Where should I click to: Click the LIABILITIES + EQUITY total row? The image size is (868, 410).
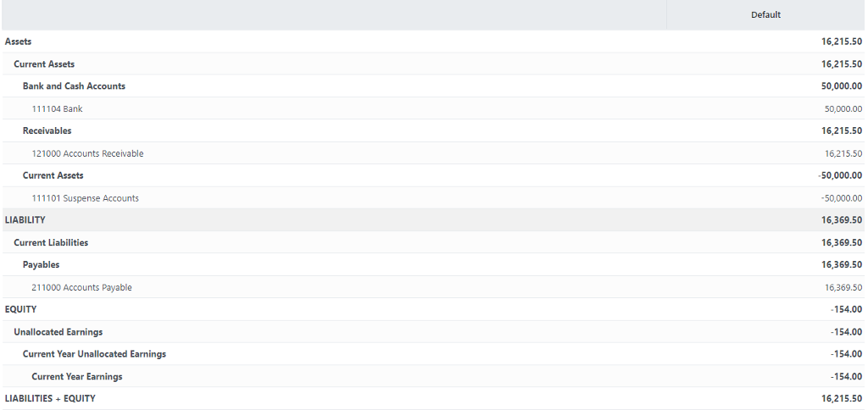[x=50, y=398]
